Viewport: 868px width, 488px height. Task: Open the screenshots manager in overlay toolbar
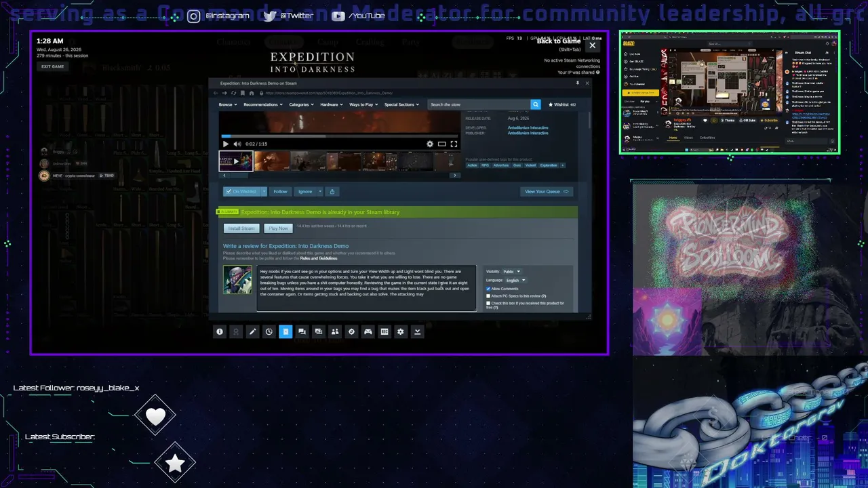point(319,331)
